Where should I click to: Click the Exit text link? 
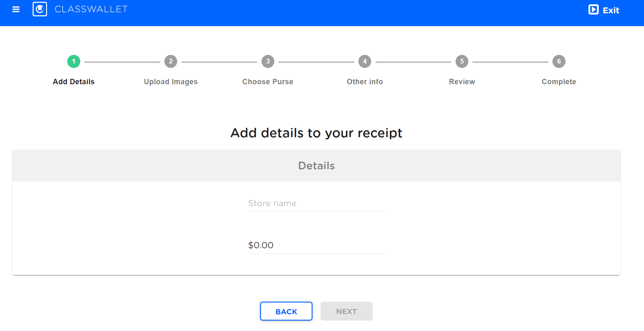tap(611, 10)
